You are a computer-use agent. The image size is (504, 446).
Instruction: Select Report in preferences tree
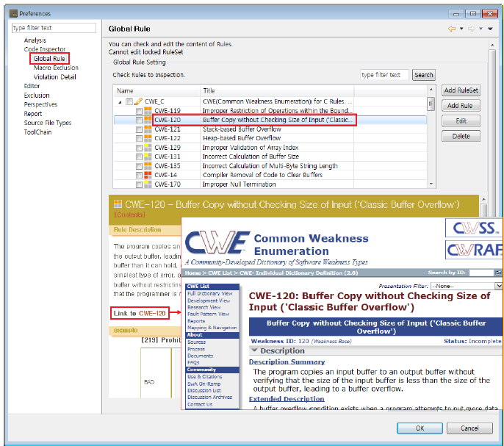tap(33, 113)
